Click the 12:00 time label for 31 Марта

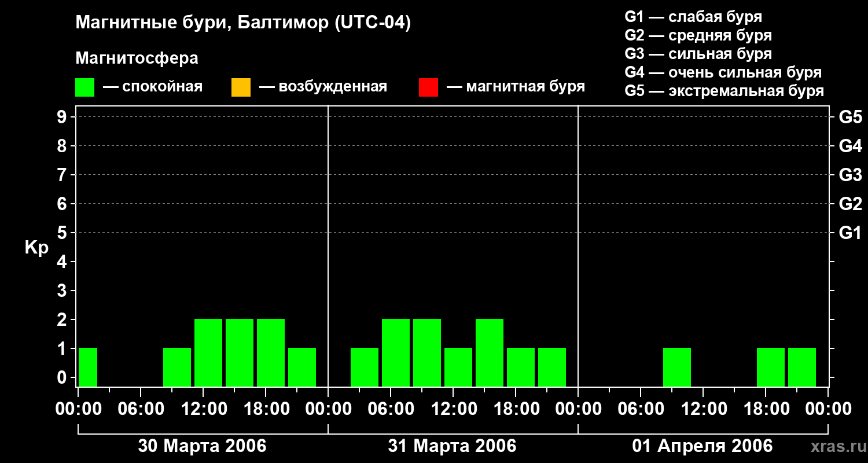pos(453,409)
